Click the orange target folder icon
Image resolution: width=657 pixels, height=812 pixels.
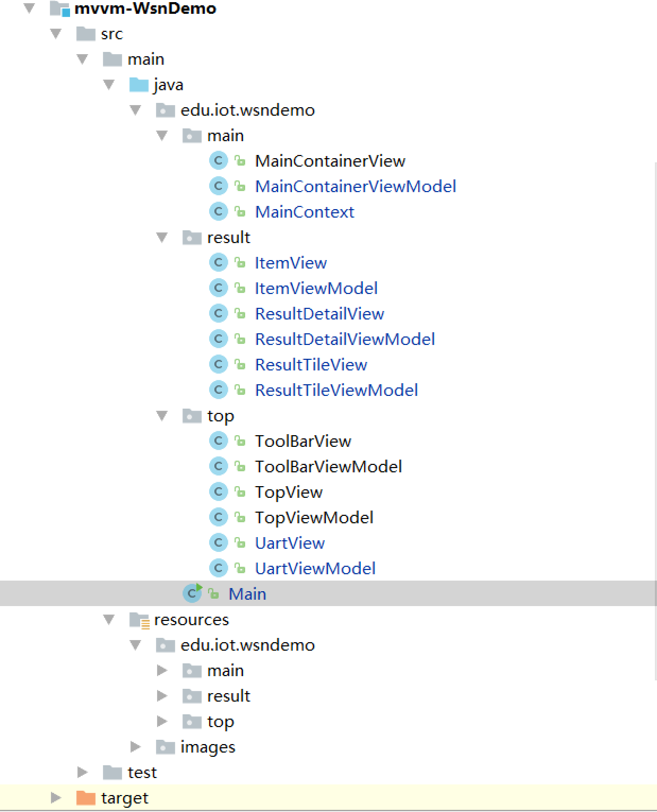click(x=86, y=798)
